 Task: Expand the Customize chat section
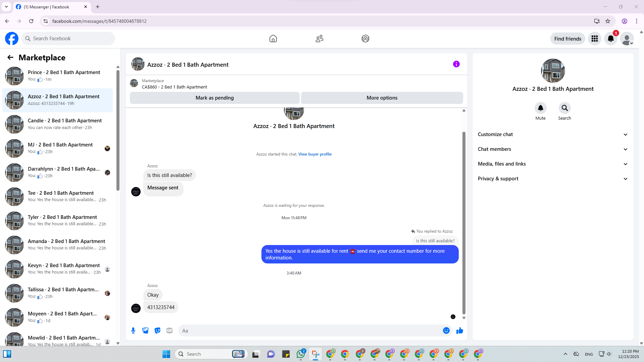553,134
